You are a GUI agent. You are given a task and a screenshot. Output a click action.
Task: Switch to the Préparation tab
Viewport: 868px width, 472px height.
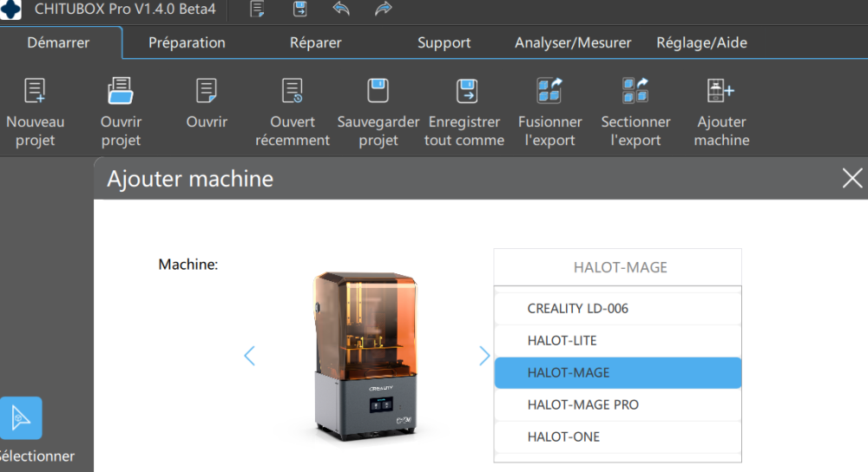point(187,43)
